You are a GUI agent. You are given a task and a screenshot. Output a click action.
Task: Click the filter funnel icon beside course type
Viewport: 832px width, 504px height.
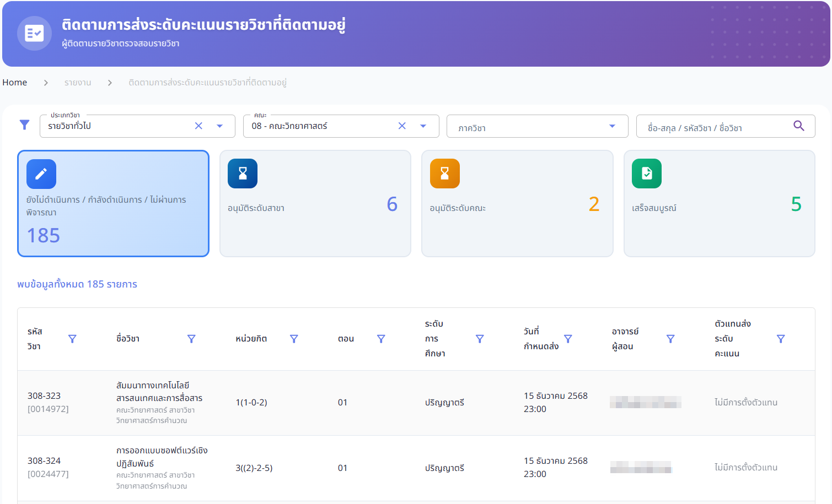(x=24, y=125)
